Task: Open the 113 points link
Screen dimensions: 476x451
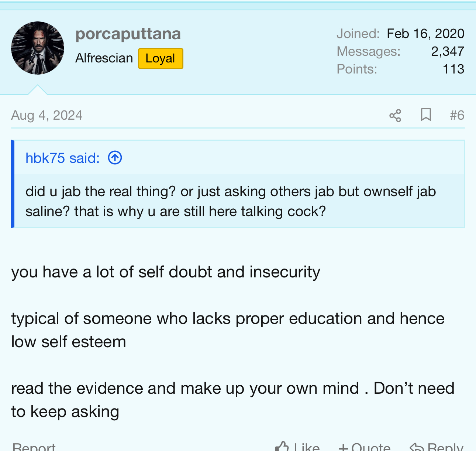Action: coord(453,69)
